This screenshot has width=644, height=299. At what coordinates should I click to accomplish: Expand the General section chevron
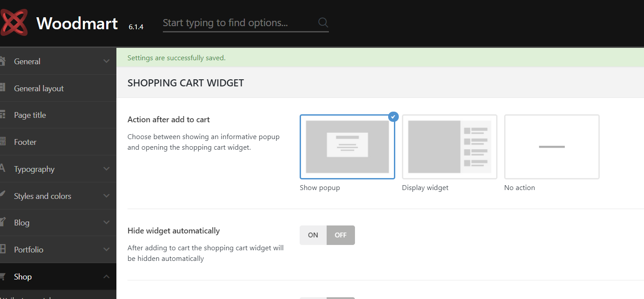(x=106, y=61)
